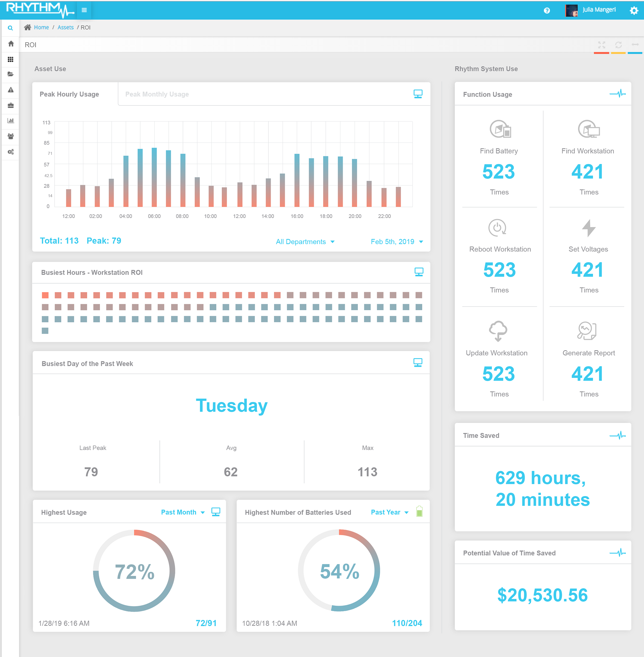The width and height of the screenshot is (644, 657).
Task: Click the sidebar users group icon
Action: pos(11,136)
